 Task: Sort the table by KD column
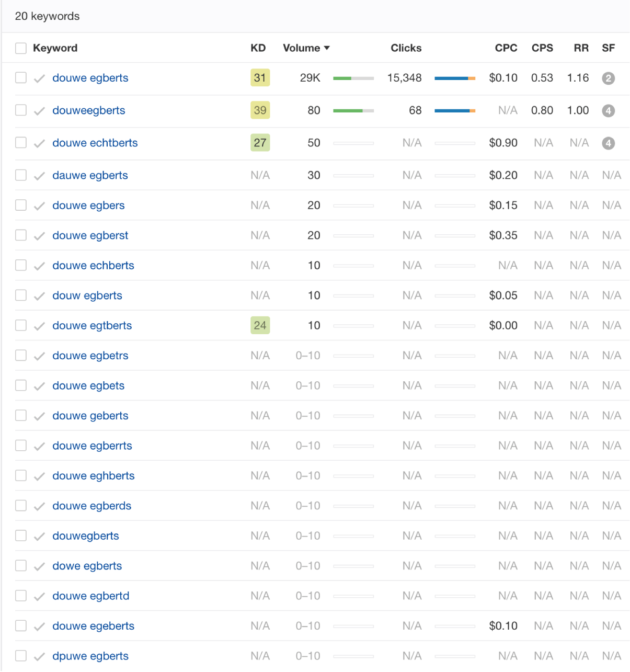258,48
